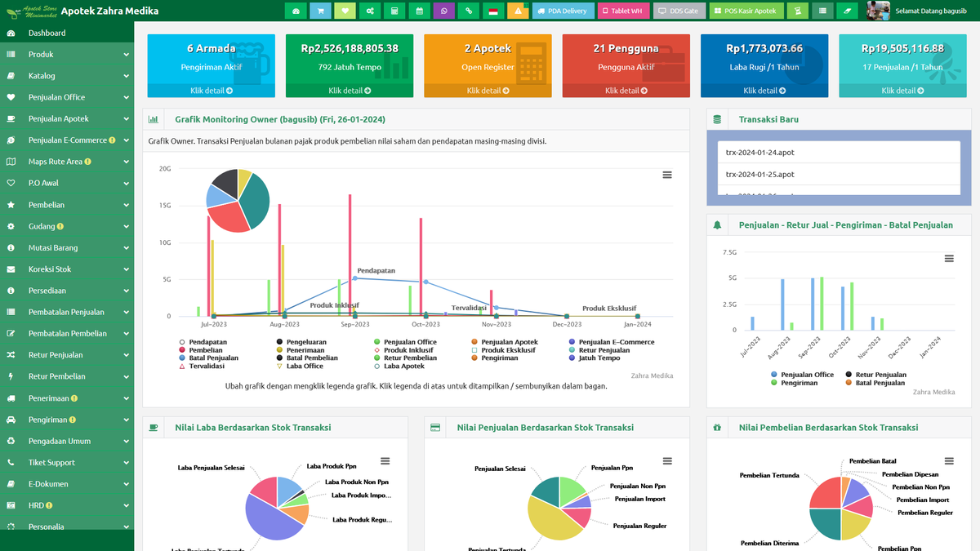Open Nilai Penjualan pie chart hamburger menu
The width and height of the screenshot is (980, 551).
coord(667,461)
